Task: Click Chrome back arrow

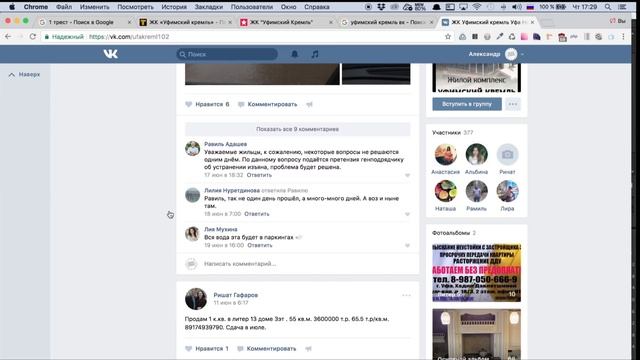Action: tap(8, 37)
